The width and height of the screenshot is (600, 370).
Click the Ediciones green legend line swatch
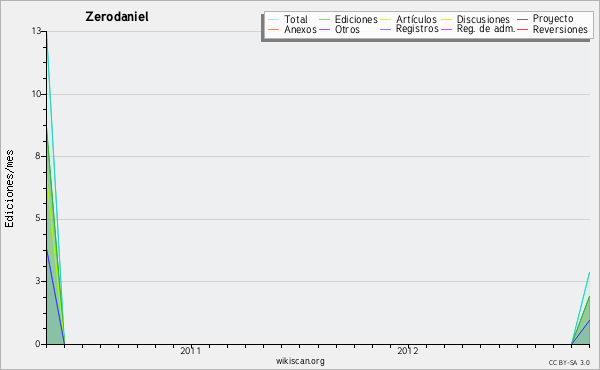coord(324,20)
